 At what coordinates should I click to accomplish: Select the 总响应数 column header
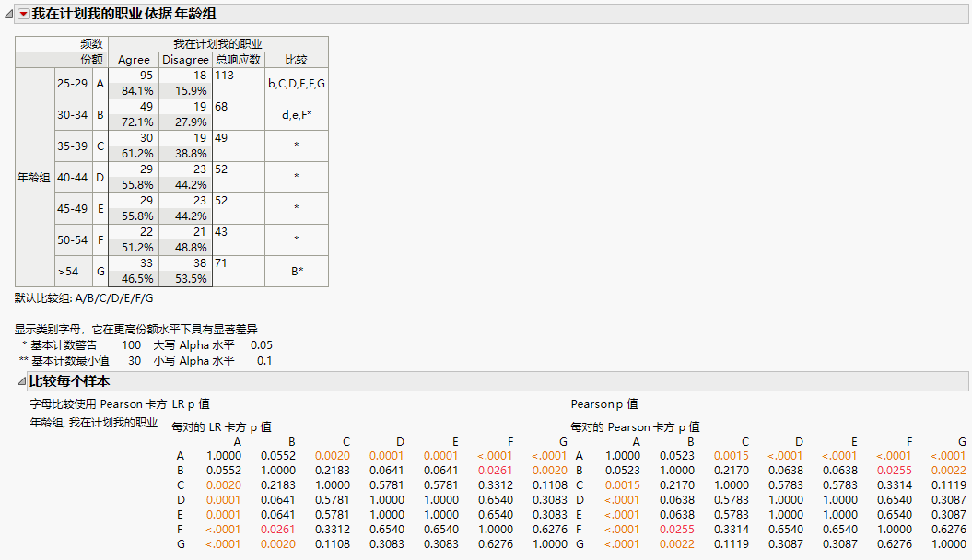point(237,59)
